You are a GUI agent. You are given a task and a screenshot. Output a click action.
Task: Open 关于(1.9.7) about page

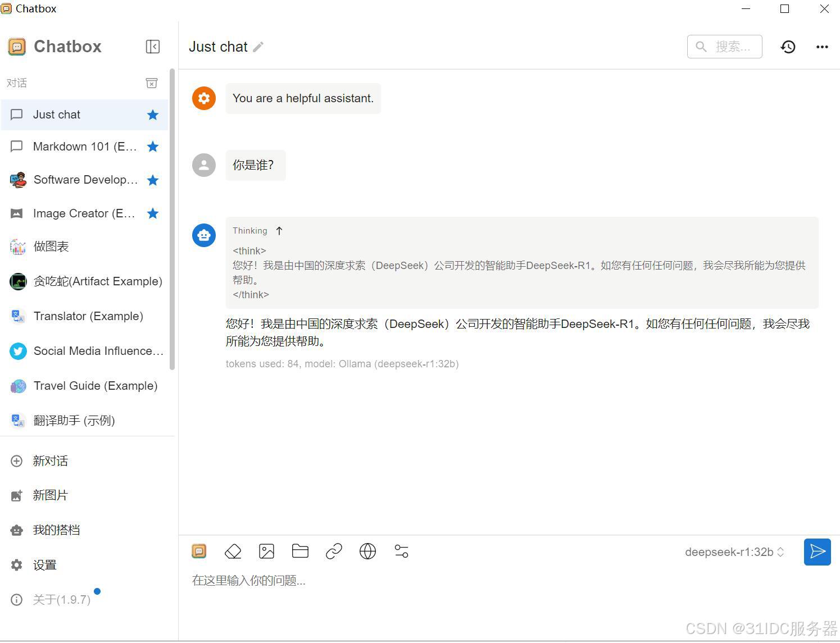click(87, 600)
